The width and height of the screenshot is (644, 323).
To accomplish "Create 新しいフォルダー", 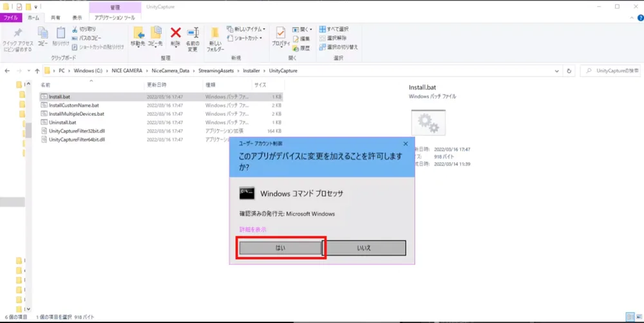I will (x=215, y=39).
